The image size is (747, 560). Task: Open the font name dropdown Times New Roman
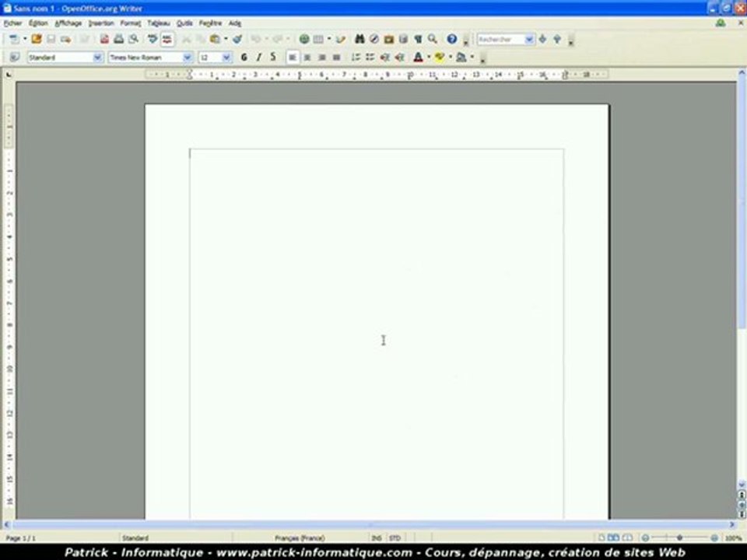coord(188,58)
